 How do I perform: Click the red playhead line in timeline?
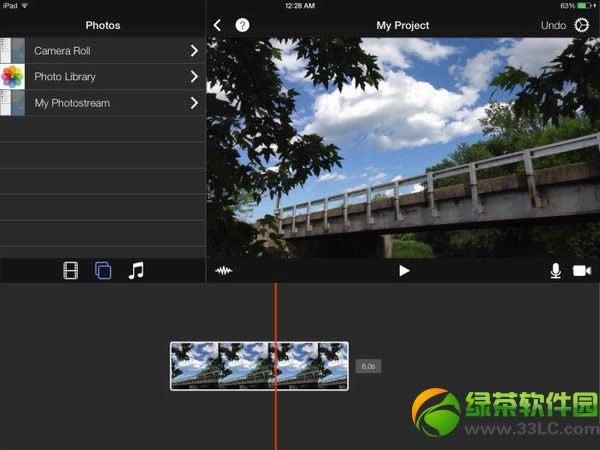(275, 320)
